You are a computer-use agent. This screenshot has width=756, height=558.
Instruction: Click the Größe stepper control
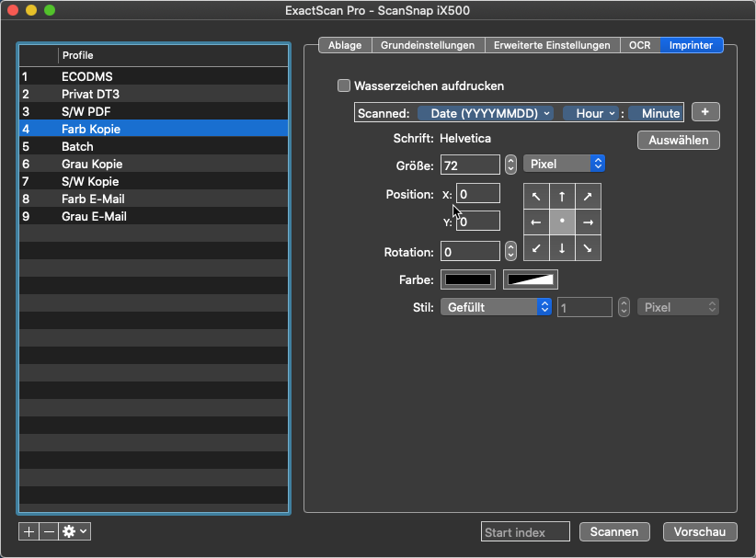(511, 165)
